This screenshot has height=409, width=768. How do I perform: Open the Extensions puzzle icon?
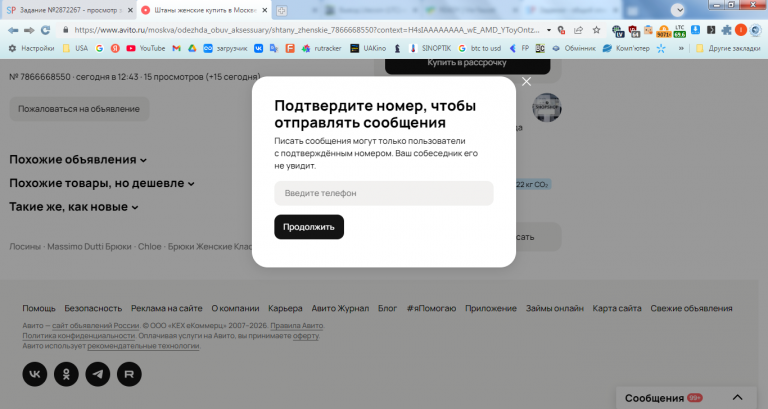pos(726,30)
